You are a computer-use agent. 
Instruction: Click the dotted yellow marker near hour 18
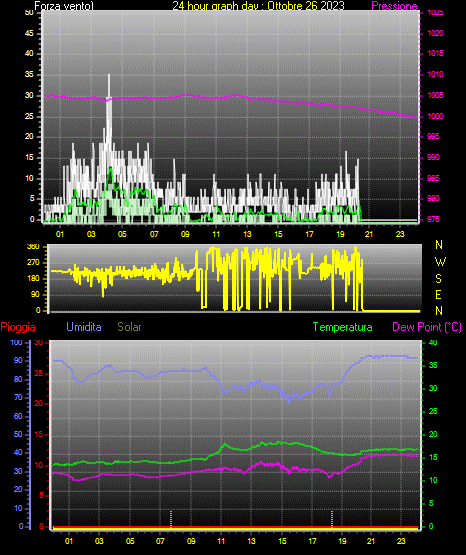pos(332,519)
